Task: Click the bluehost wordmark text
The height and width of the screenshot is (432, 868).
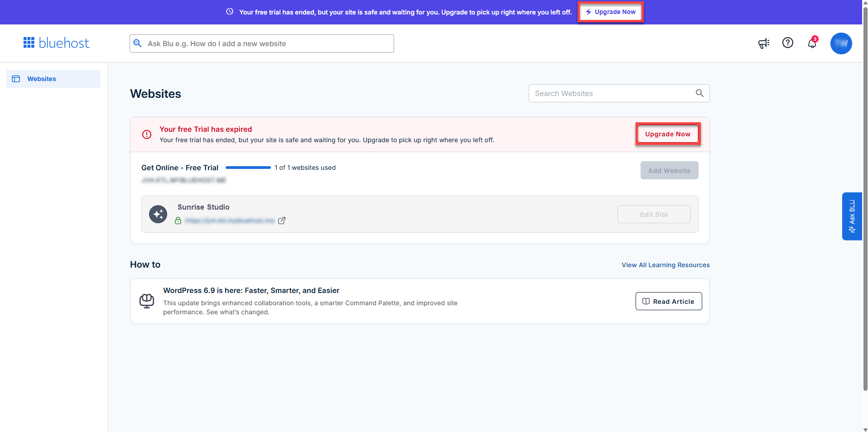Action: click(64, 43)
